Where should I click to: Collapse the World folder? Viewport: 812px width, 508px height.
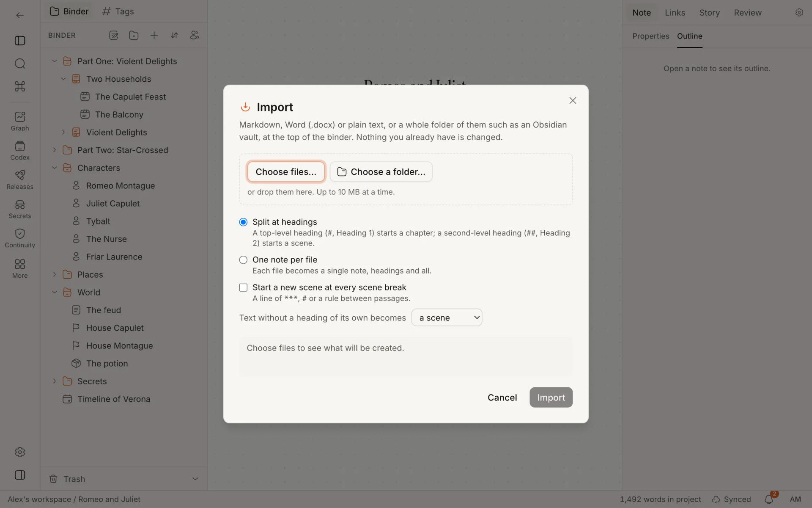[54, 293]
